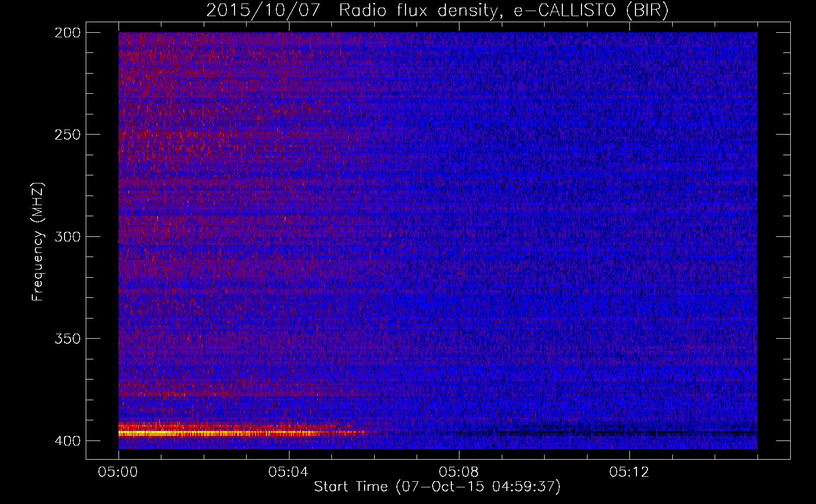The image size is (816, 504).
Task: Click the 'Start Time (07-Oct-15 04:59:37)' label
Action: (x=437, y=487)
